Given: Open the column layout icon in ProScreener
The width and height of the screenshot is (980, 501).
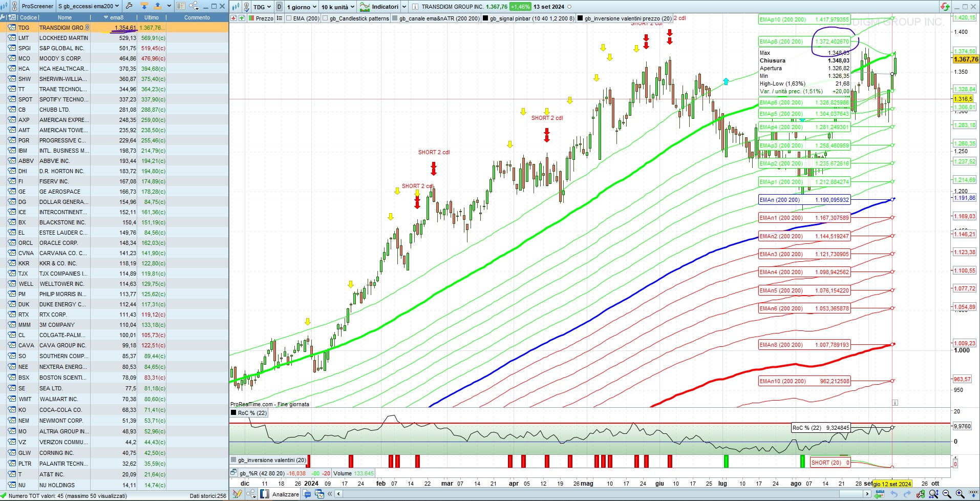Looking at the screenshot, I should [x=180, y=6].
